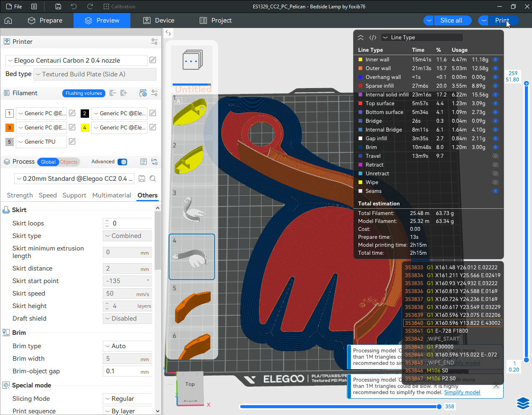Click the save process preset icon

pos(142,179)
